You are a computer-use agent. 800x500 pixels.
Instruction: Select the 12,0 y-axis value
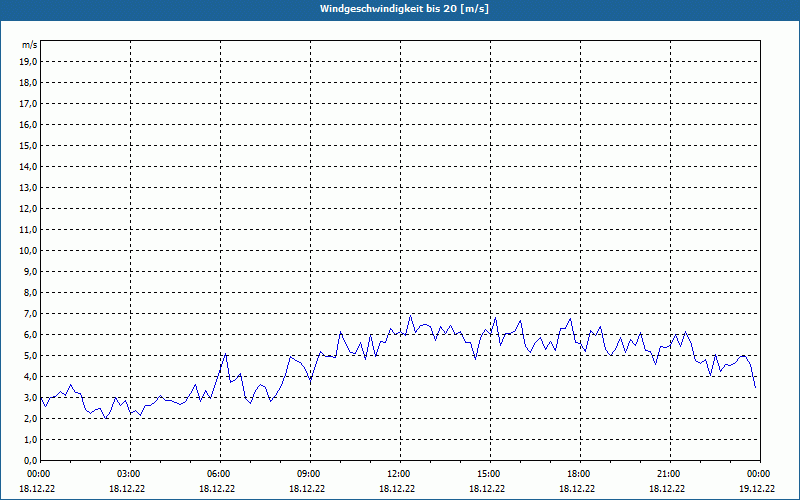pyautogui.click(x=28, y=209)
